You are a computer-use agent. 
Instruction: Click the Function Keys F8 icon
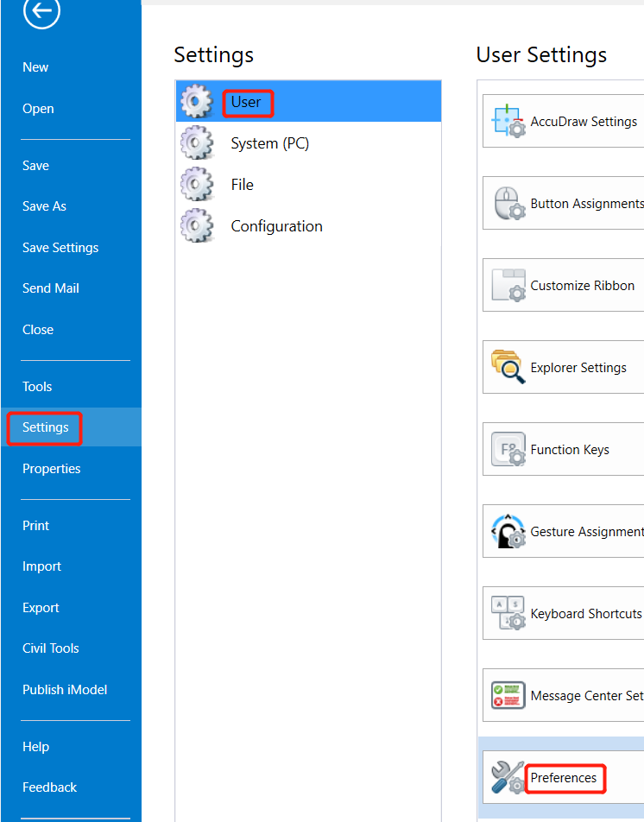(508, 449)
